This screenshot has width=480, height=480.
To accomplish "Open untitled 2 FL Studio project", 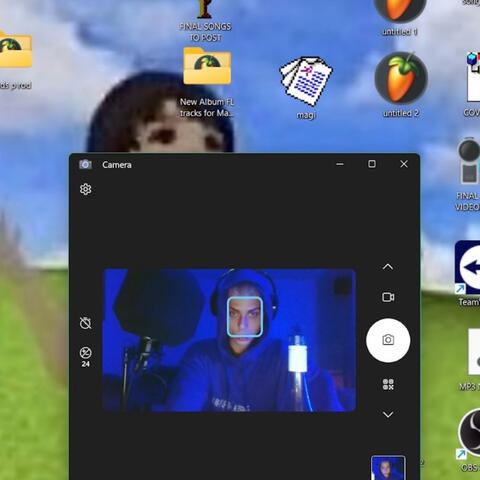I will click(x=401, y=84).
